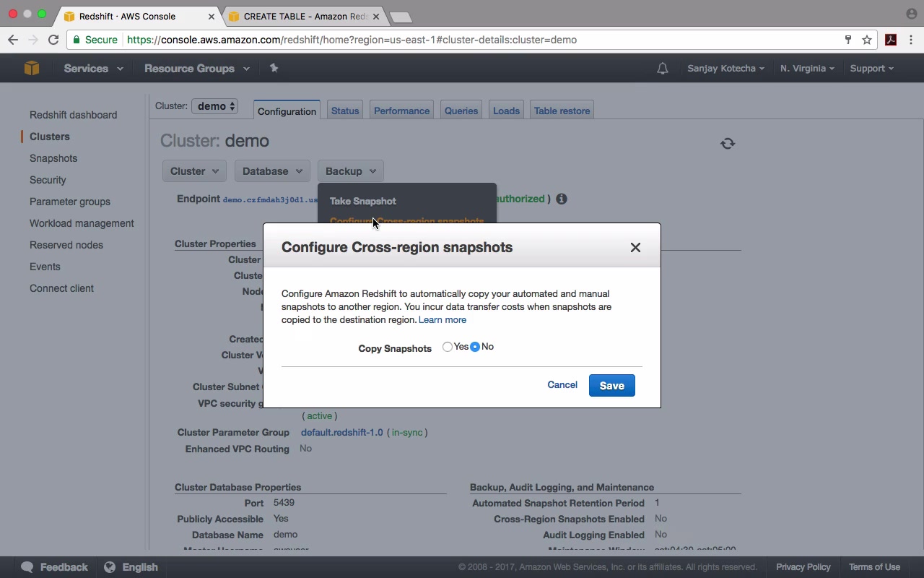The image size is (924, 578).
Task: Open the Table restore tab
Action: [562, 111]
